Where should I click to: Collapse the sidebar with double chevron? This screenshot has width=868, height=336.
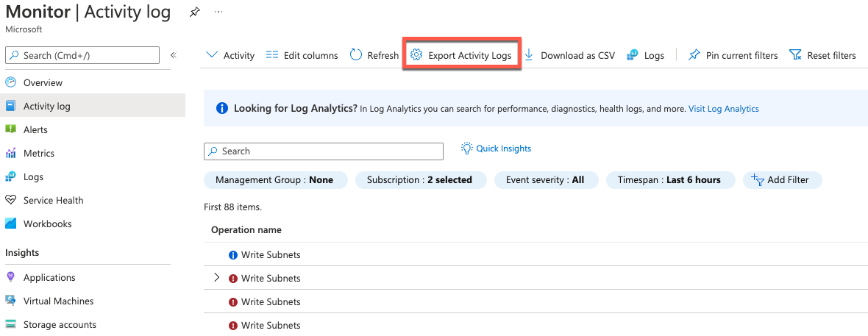point(174,55)
